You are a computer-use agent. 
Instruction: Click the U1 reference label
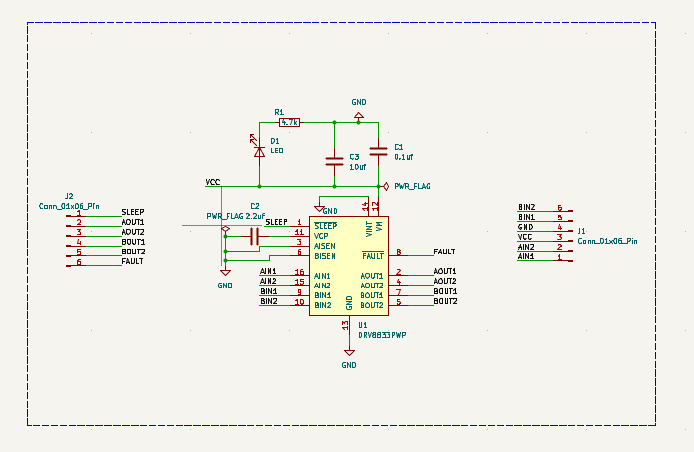pos(362,325)
